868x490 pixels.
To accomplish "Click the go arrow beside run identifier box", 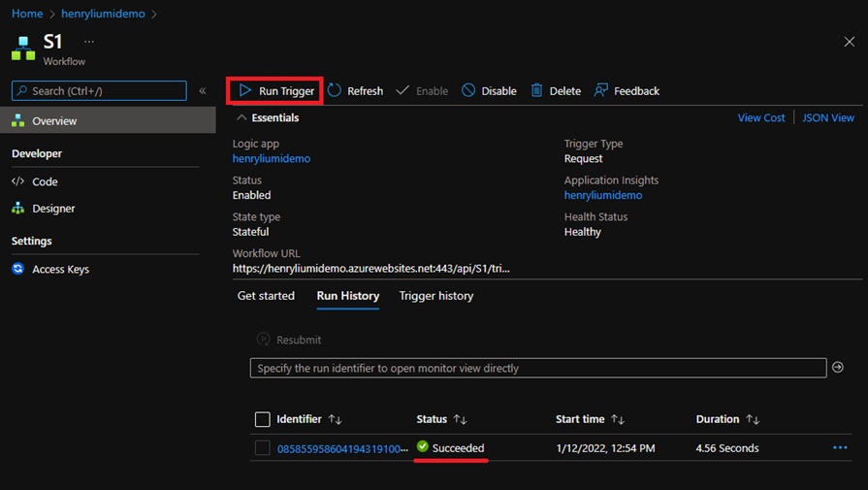I will [838, 367].
